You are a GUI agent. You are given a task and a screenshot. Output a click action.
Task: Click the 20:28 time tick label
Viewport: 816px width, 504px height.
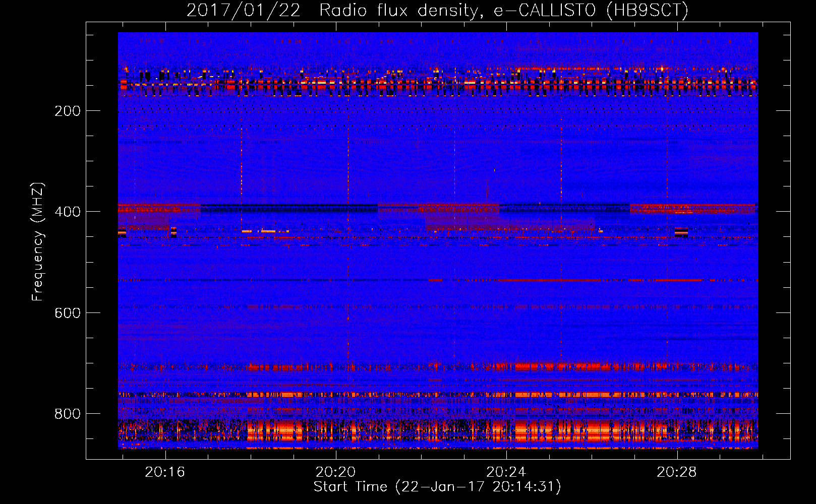click(676, 472)
